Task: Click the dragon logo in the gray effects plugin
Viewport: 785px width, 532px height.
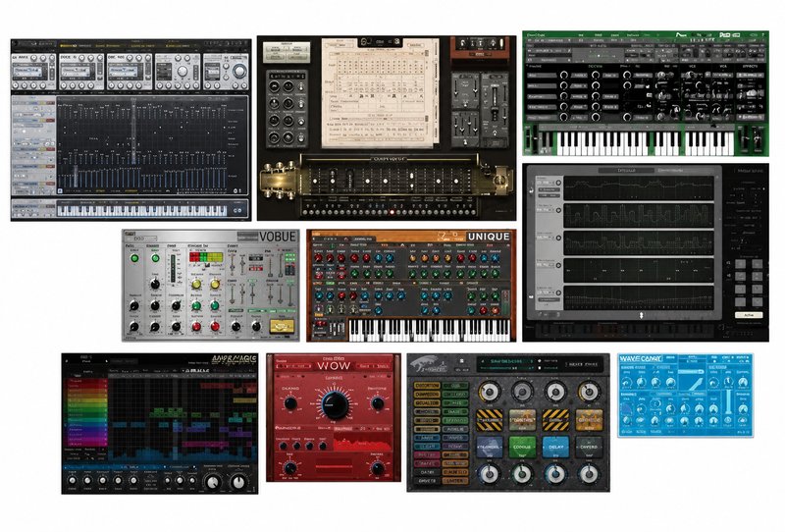Action: pyautogui.click(x=427, y=365)
